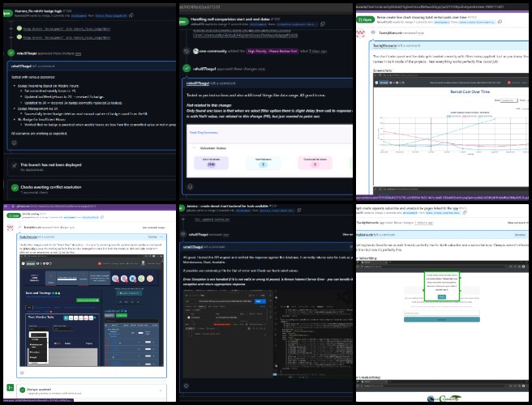Click 'Checks awaiting conflict resolution' text
The width and height of the screenshot is (532, 405).
51,187
